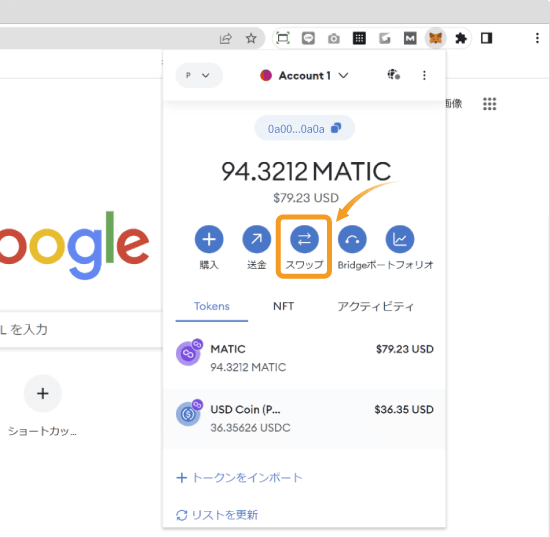Click the gray refresh-square extension icon
The height and width of the screenshot is (538, 550).
(384, 38)
